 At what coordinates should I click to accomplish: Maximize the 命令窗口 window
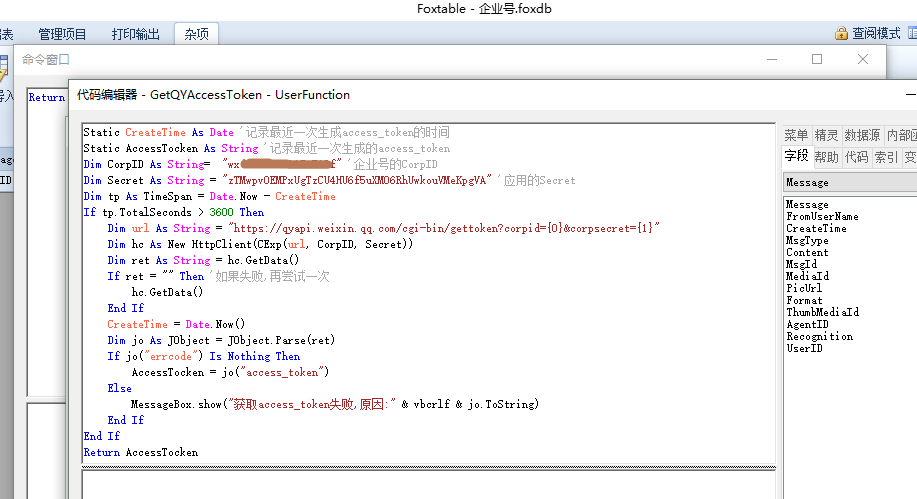(x=816, y=59)
